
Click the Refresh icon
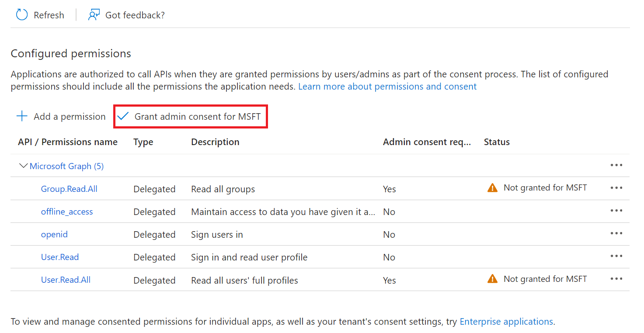pyautogui.click(x=21, y=15)
